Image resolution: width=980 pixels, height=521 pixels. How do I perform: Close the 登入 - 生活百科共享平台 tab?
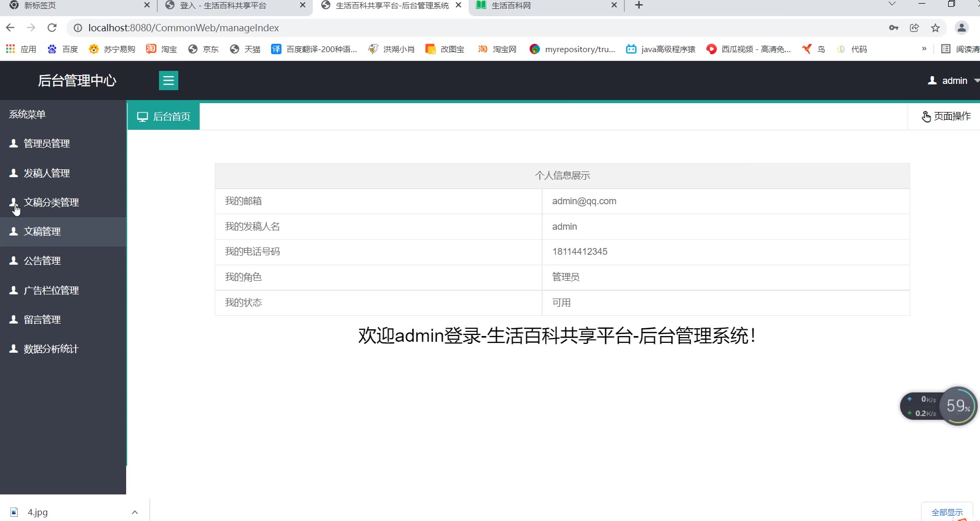click(x=302, y=5)
